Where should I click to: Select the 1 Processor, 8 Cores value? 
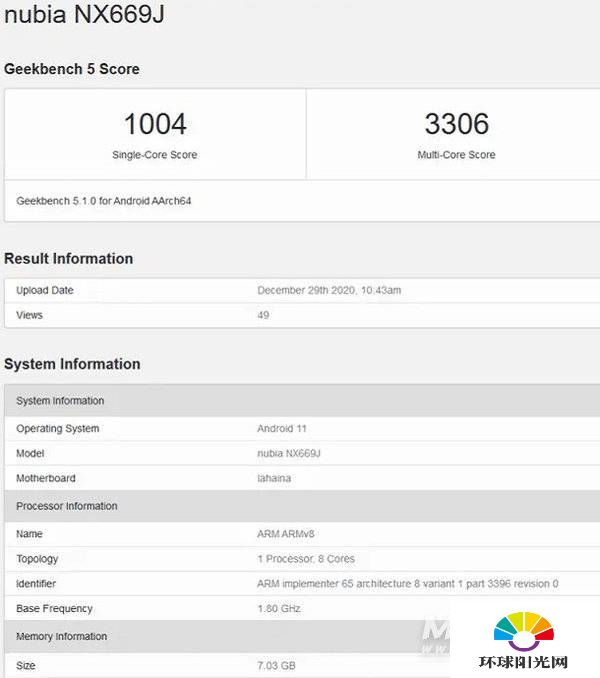point(306,559)
